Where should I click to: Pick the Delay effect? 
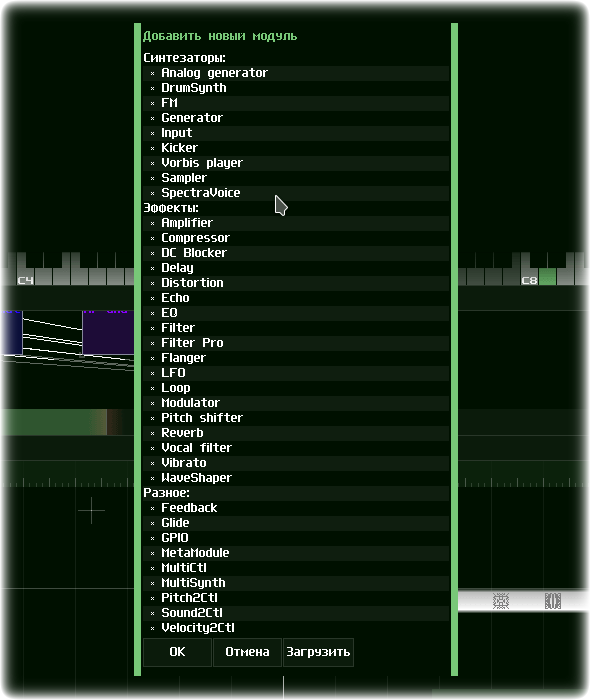pos(296,268)
